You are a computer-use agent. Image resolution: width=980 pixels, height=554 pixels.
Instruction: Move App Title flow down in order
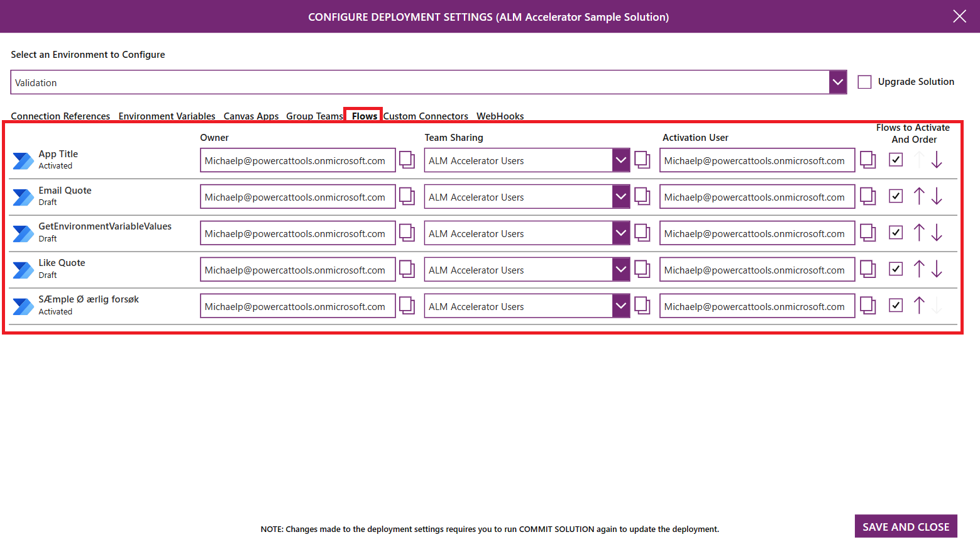coord(937,160)
